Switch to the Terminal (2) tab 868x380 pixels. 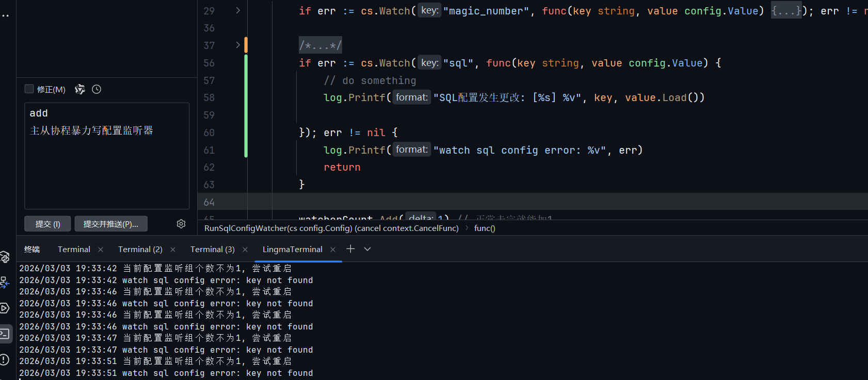coord(140,249)
